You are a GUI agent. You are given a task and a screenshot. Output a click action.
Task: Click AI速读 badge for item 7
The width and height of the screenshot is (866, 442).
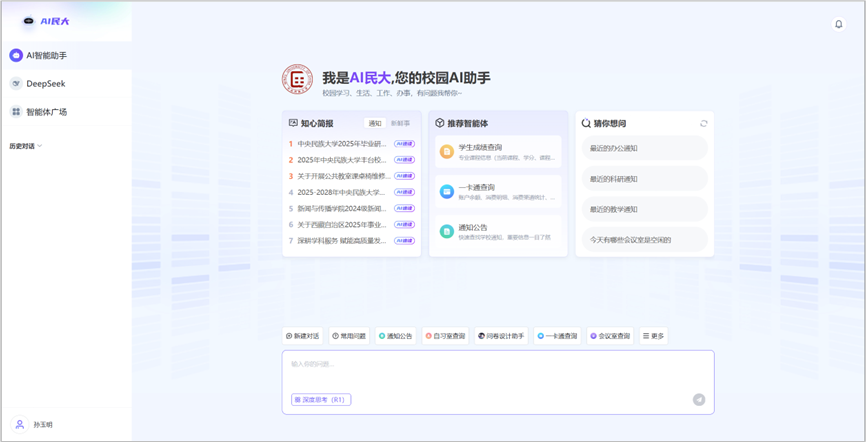[x=404, y=240]
